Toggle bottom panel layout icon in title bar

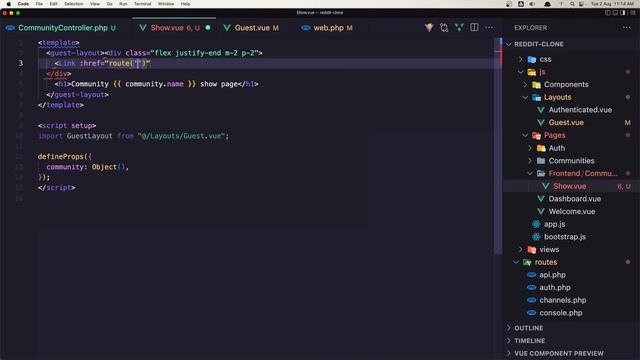pos(615,13)
